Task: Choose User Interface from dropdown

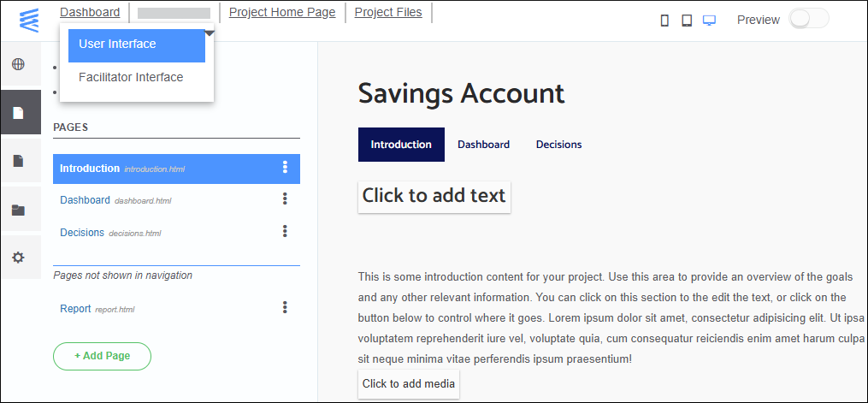Action: click(x=137, y=44)
